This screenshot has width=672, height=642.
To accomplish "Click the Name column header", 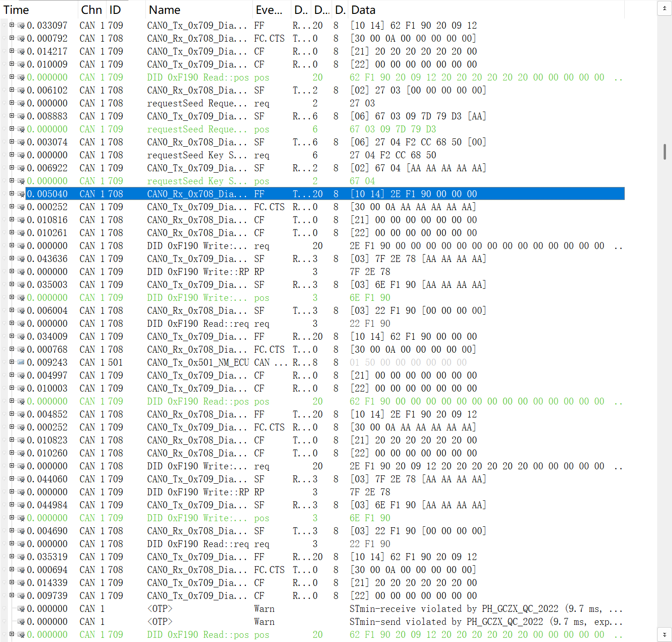I will click(x=164, y=10).
